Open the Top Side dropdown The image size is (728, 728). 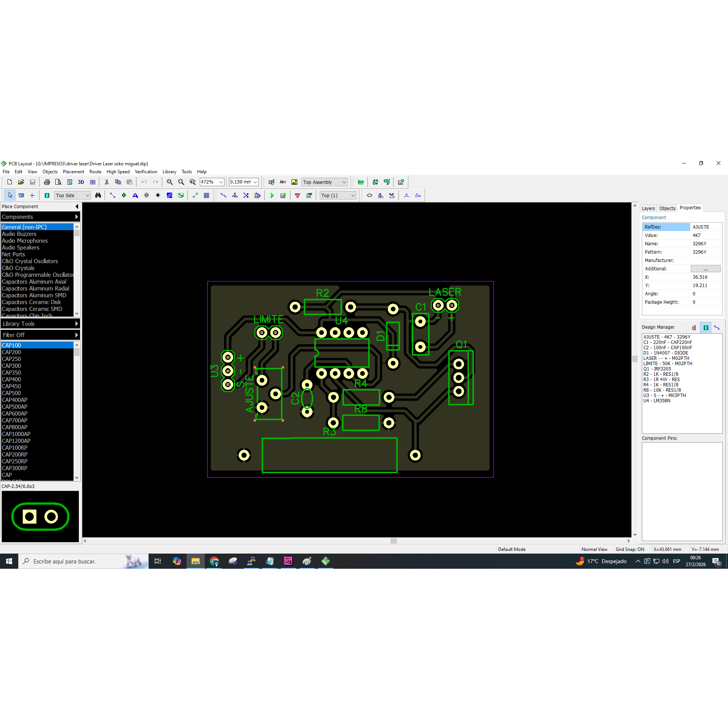[x=72, y=195]
